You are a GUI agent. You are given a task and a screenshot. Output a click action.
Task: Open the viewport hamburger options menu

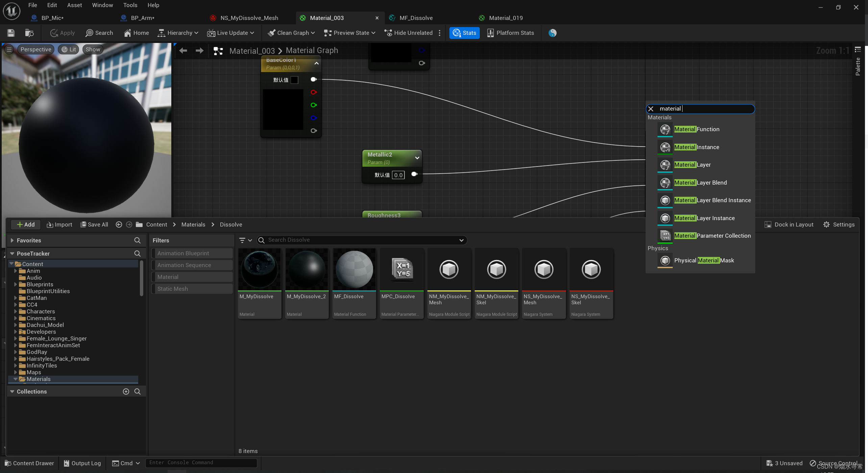pos(9,49)
